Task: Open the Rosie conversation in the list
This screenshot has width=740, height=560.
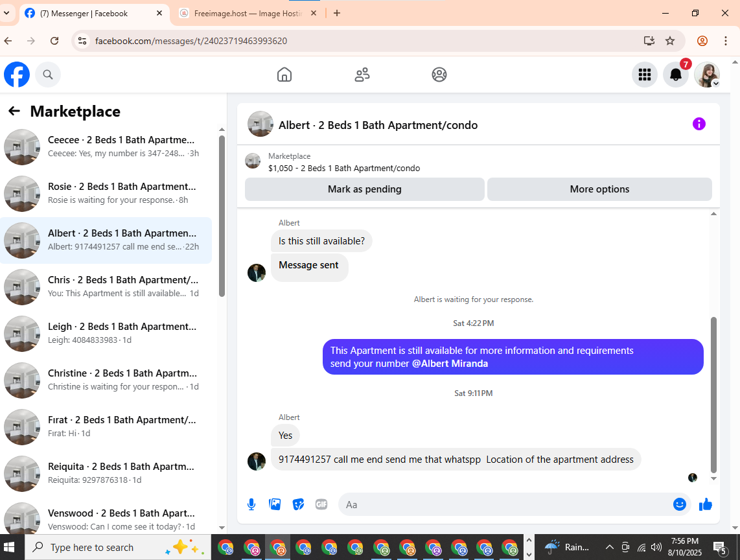Action: pyautogui.click(x=106, y=194)
